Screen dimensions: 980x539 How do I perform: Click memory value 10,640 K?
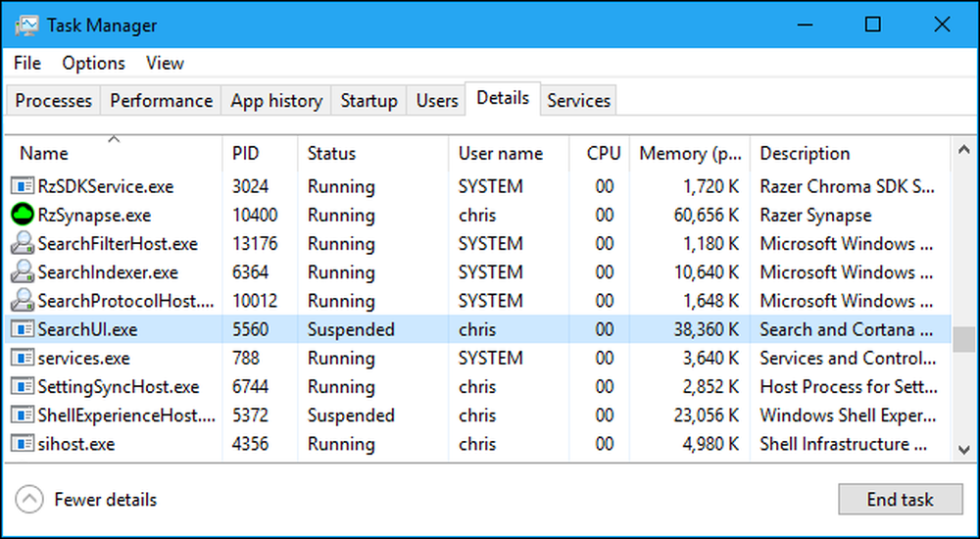pyautogui.click(x=707, y=272)
